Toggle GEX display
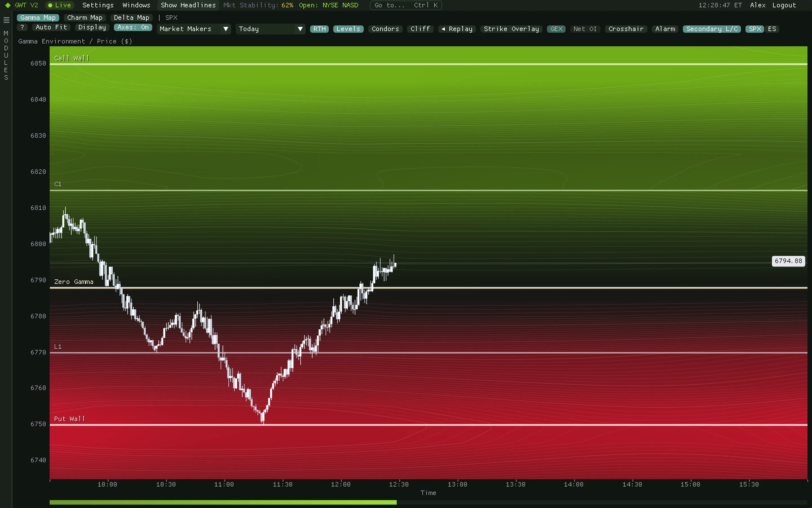The height and width of the screenshot is (508, 812). click(556, 29)
